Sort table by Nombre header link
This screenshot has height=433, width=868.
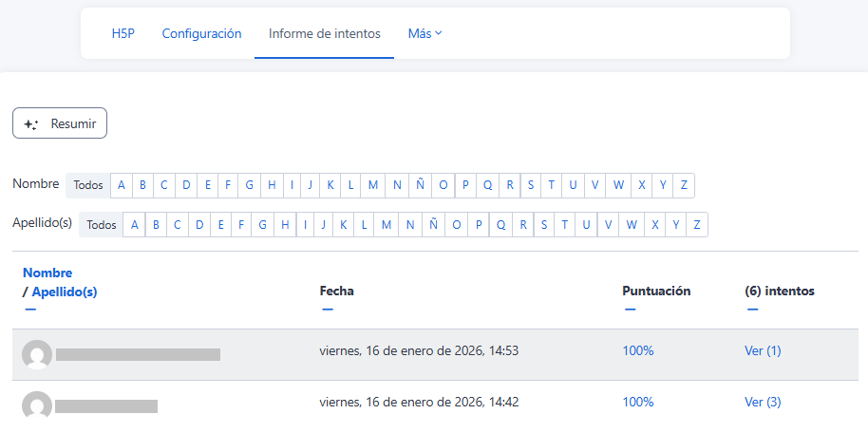[x=47, y=273]
